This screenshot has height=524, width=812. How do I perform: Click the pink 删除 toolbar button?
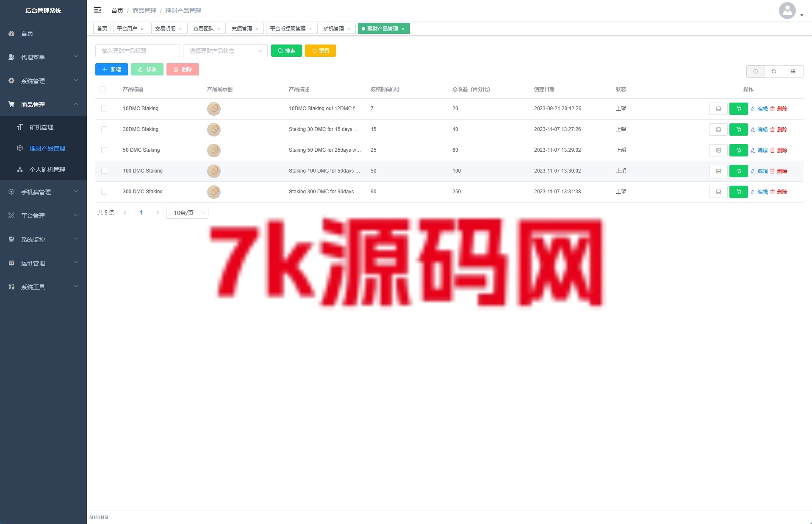click(x=183, y=70)
